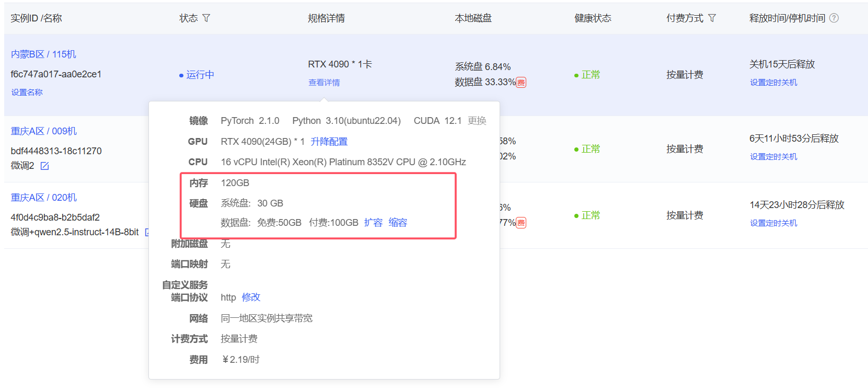
Task: Click 设置名称 for instance f6c747a017-aa0e2ce1
Action: [x=27, y=93]
